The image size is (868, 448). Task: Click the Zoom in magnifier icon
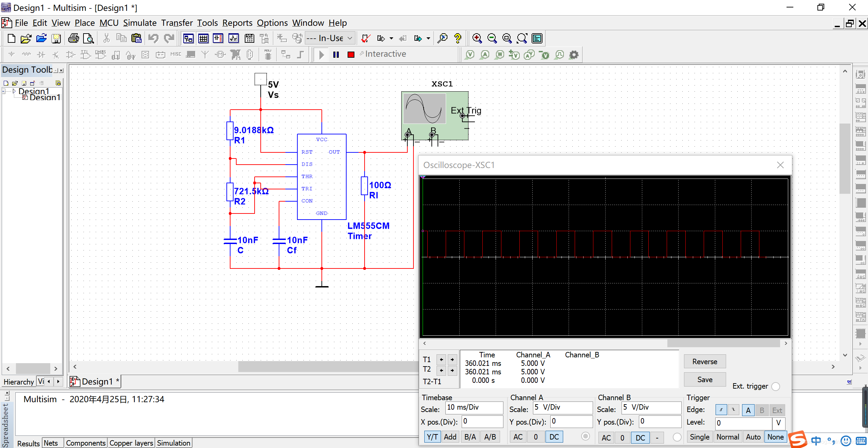pyautogui.click(x=477, y=38)
